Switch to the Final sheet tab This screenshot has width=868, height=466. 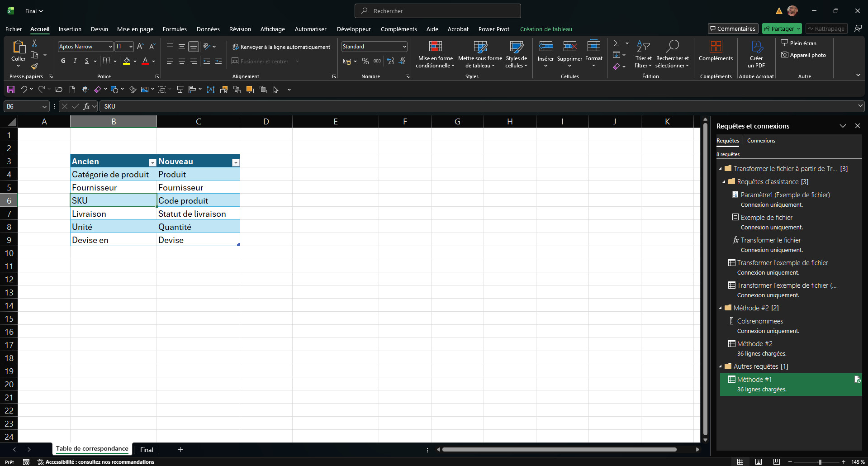pyautogui.click(x=147, y=450)
